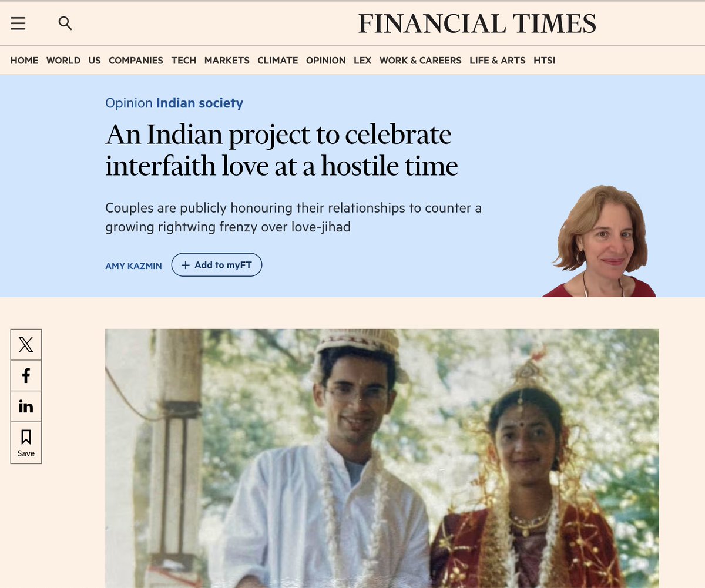Share article on Facebook
The image size is (705, 588).
[26, 375]
